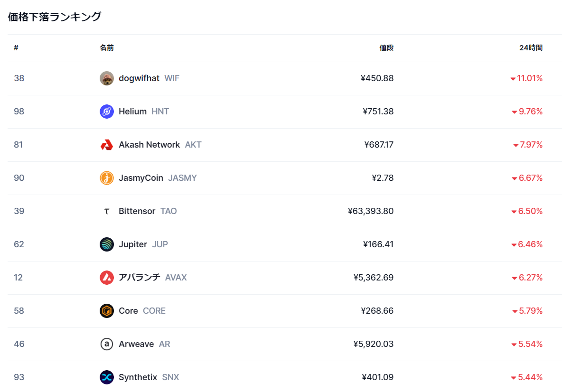Click the Bittensor price ¥63,393.80

371,211
